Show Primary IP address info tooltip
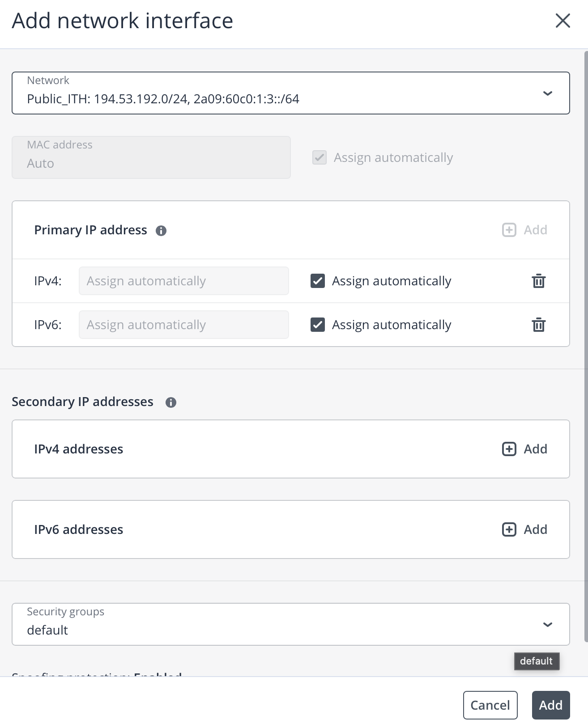Image resolution: width=588 pixels, height=728 pixels. (x=161, y=231)
